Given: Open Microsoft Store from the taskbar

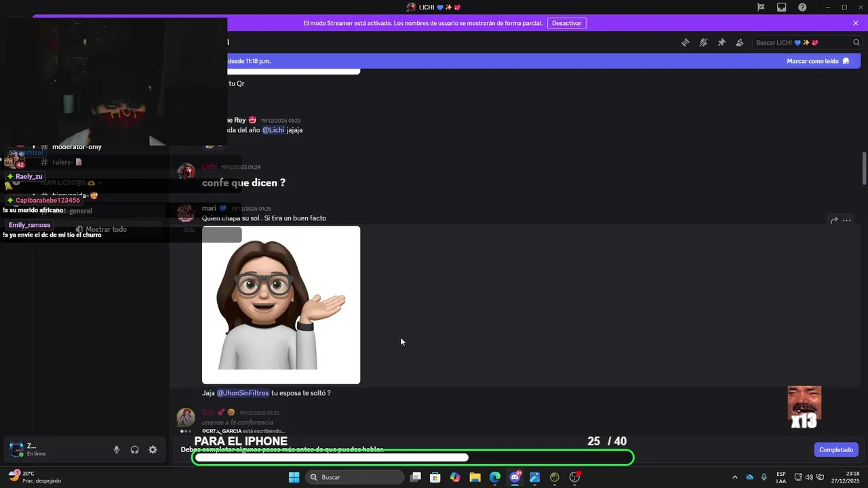Looking at the screenshot, I should pyautogui.click(x=435, y=477).
